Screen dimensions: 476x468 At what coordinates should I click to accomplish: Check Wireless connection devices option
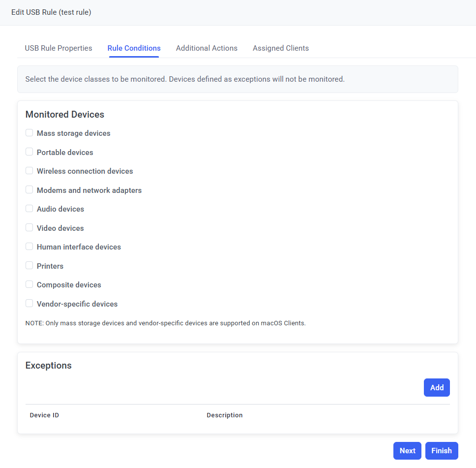click(30, 171)
